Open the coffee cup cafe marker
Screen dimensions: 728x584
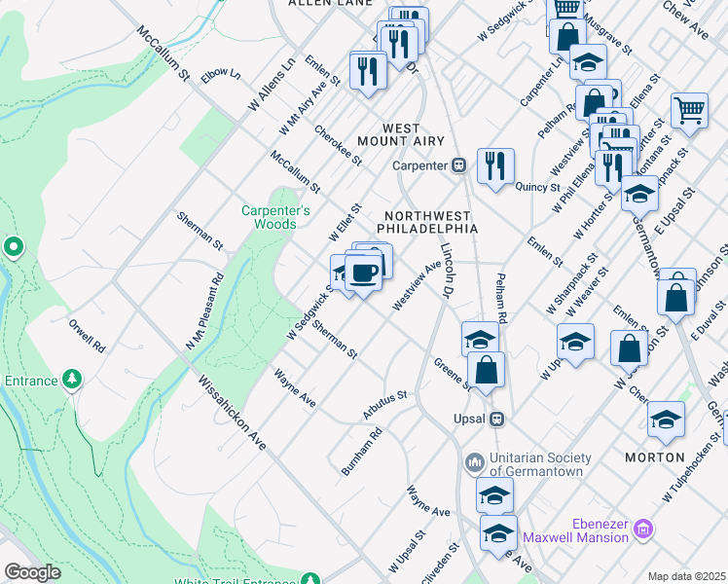point(364,274)
